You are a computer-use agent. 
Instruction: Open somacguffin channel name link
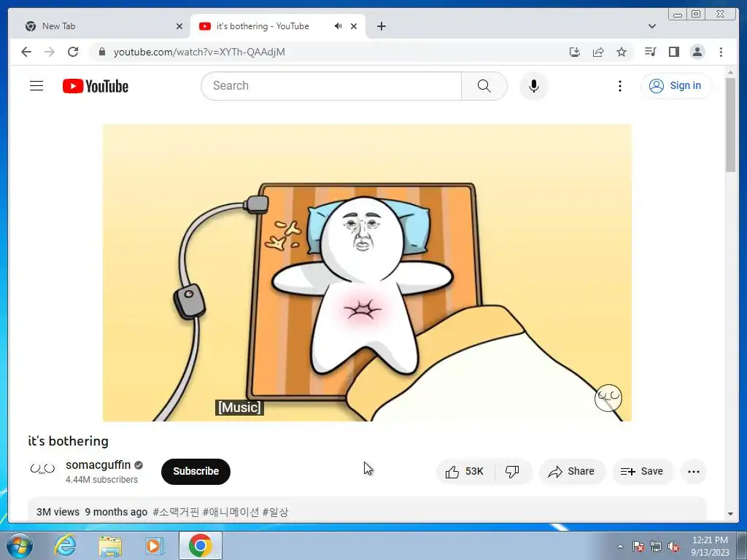[x=98, y=464]
